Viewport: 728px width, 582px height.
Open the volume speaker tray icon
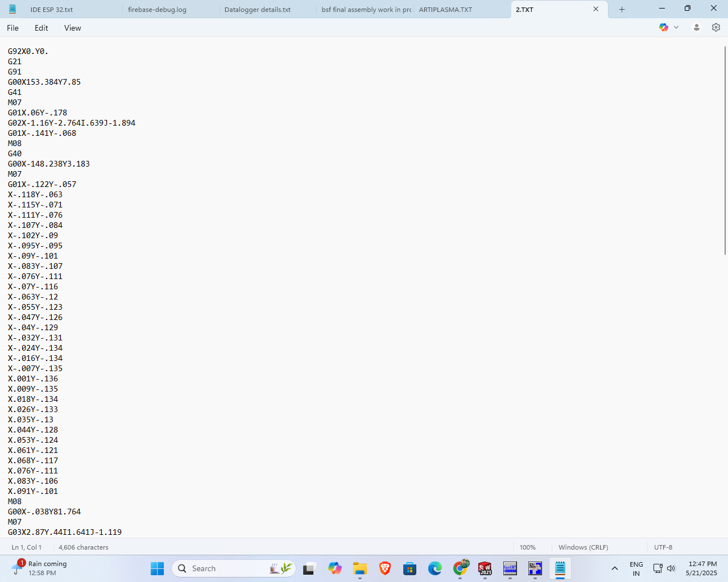pyautogui.click(x=671, y=568)
